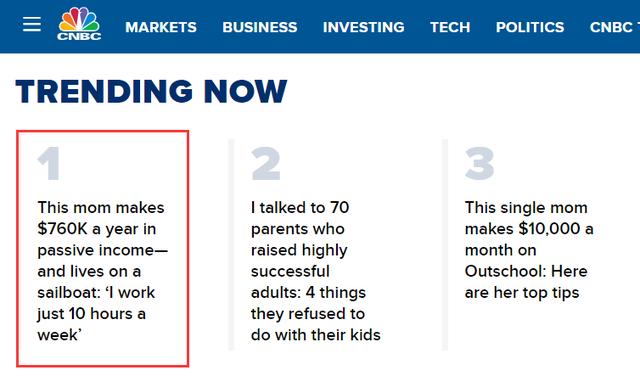Click 'are her top tips' headline line
Viewport: 640px width, 387px height.
[522, 293]
